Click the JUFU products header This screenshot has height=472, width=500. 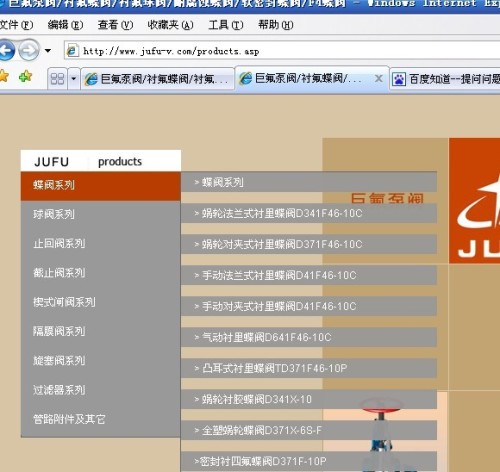(101, 161)
